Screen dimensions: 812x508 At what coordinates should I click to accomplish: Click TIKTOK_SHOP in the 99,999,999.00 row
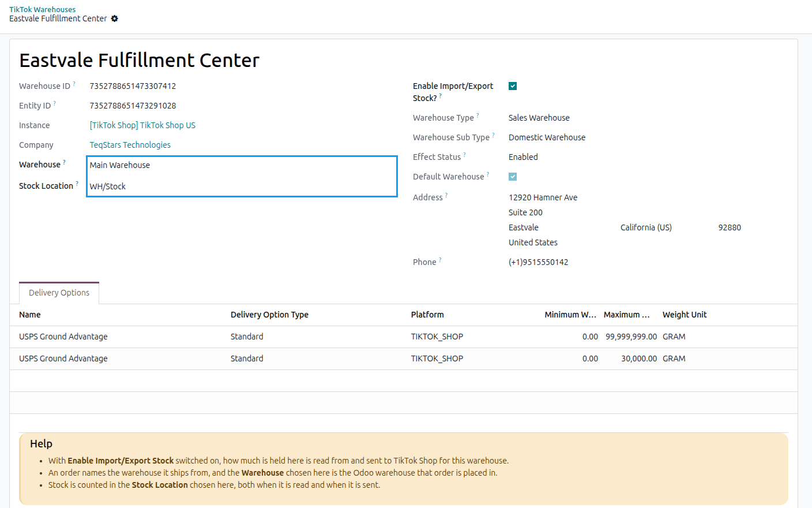[x=437, y=337]
